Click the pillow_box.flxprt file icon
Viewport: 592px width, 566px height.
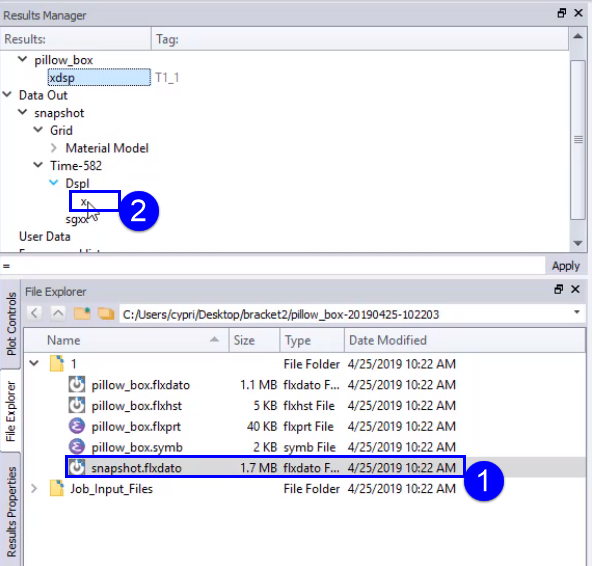coord(77,426)
